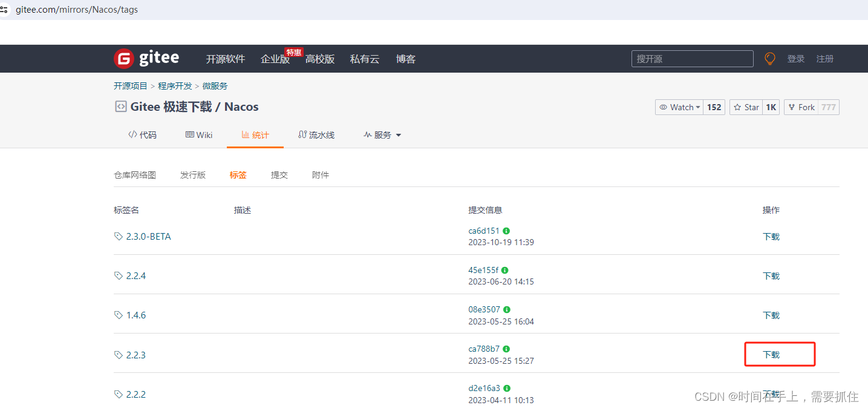Viewport: 868px width, 408px height.
Task: Open the Nacos repository title link
Action: 241,107
